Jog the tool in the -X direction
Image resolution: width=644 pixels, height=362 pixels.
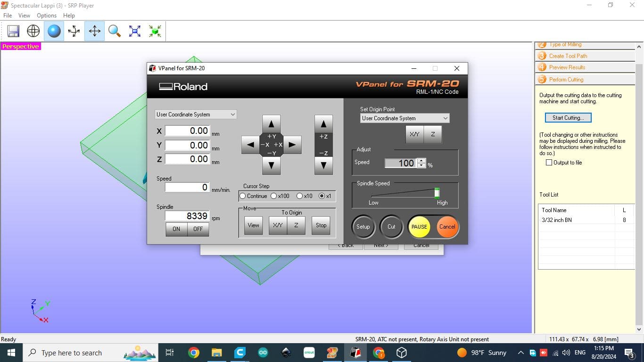coord(250,145)
